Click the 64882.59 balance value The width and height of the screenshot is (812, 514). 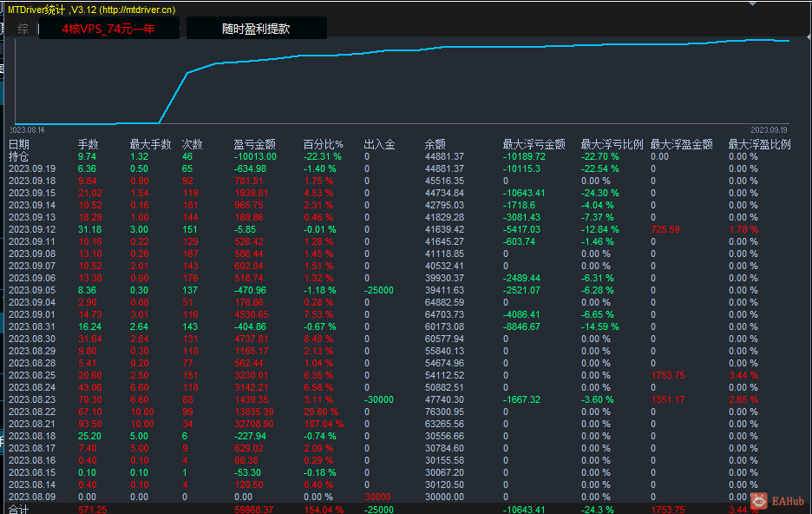tap(444, 303)
